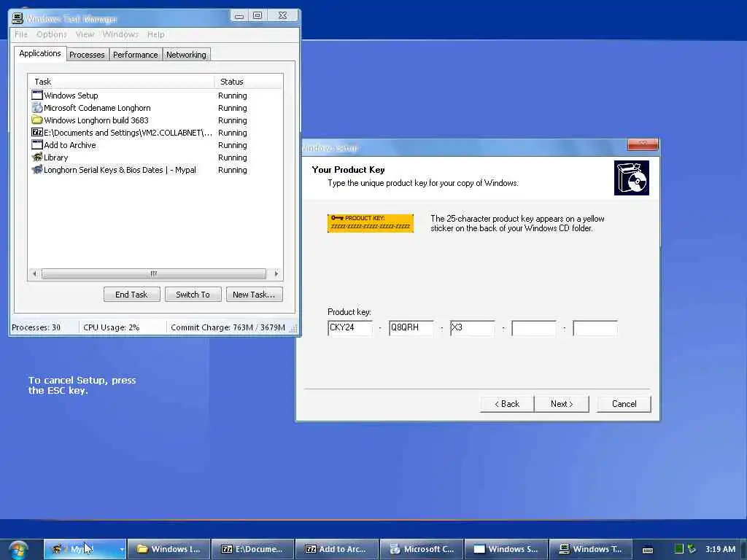Click the 3:19 AM clock
The height and width of the screenshot is (560, 747).
point(720,549)
